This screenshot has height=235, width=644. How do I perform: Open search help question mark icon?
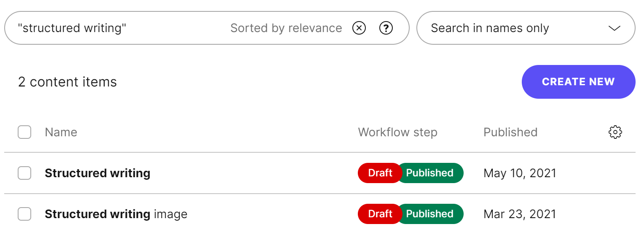[x=386, y=28]
